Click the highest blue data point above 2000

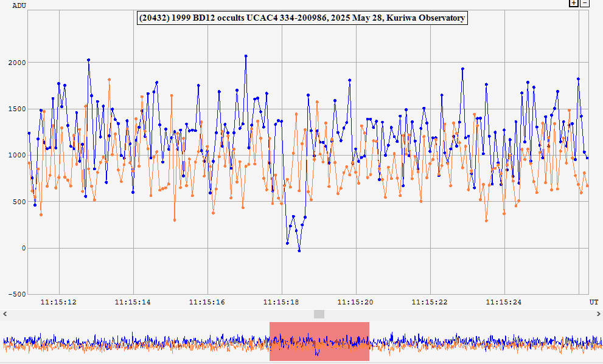[246, 56]
